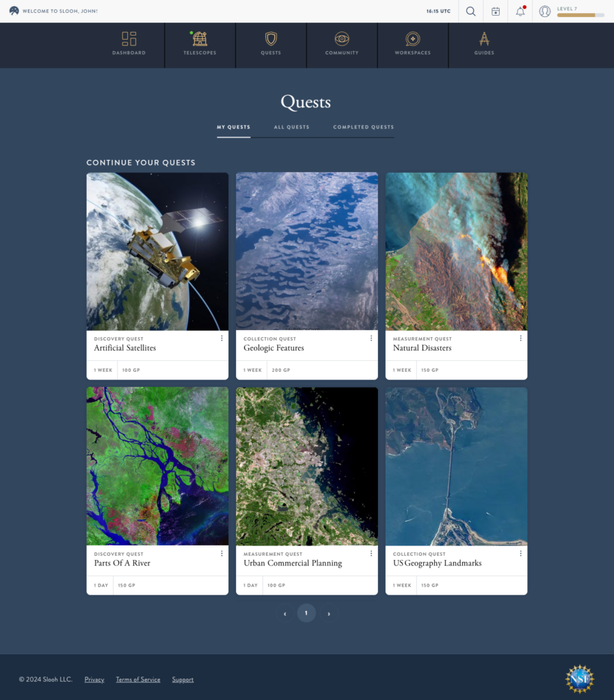Click the search magnifier icon
614x700 pixels.
pyautogui.click(x=470, y=11)
